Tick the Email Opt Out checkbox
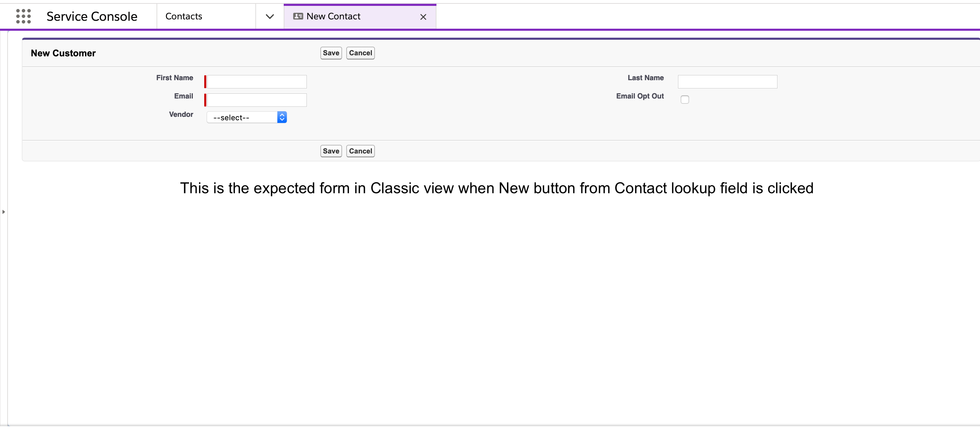Image resolution: width=980 pixels, height=430 pixels. click(685, 99)
